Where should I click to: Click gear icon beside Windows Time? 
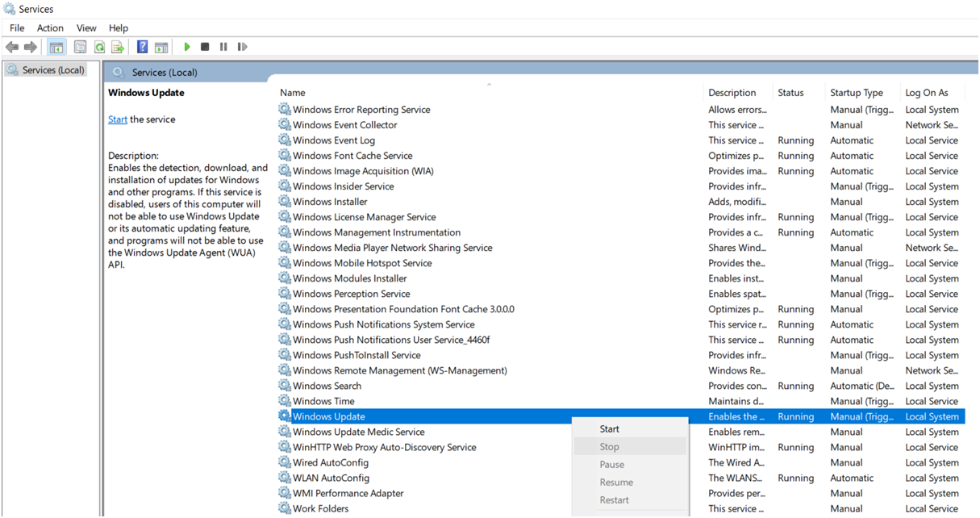pyautogui.click(x=285, y=400)
